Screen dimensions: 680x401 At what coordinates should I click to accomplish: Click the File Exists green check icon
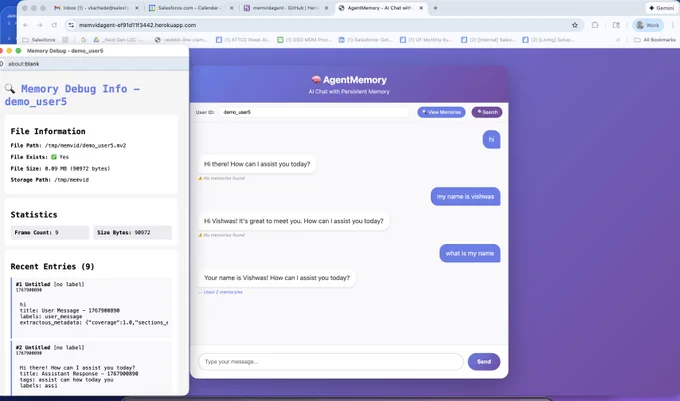(x=54, y=157)
